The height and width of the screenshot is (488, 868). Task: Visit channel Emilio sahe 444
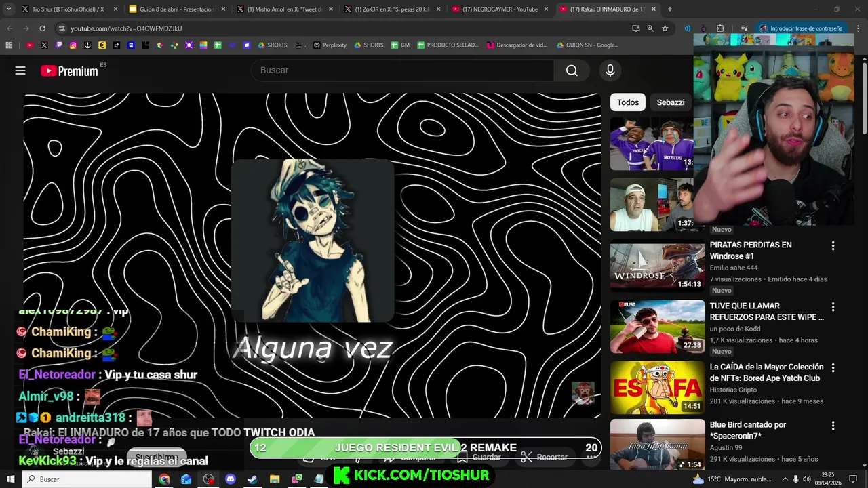tap(734, 268)
